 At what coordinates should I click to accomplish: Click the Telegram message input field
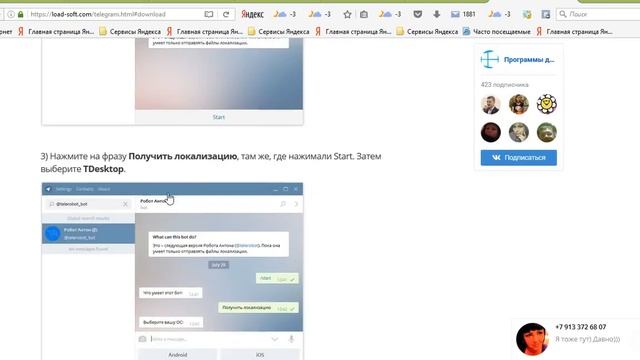208,339
